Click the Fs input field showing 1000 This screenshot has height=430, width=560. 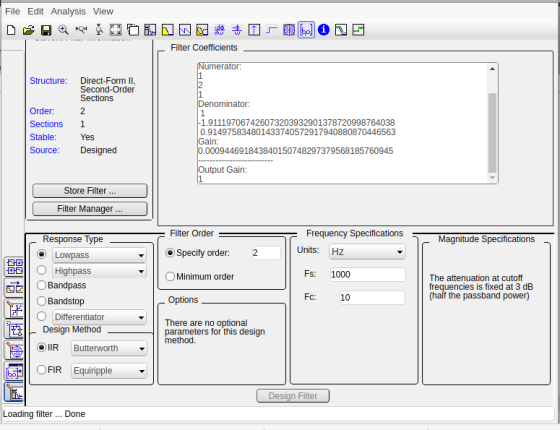pos(368,274)
